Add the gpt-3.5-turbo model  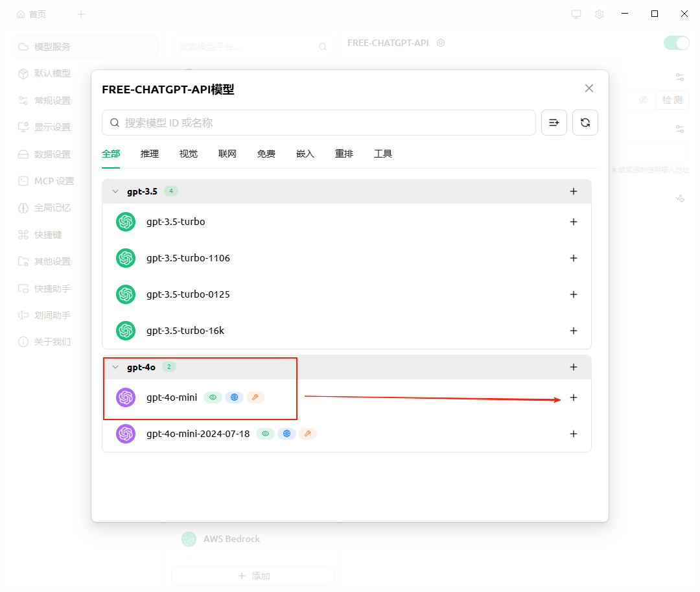pos(574,222)
